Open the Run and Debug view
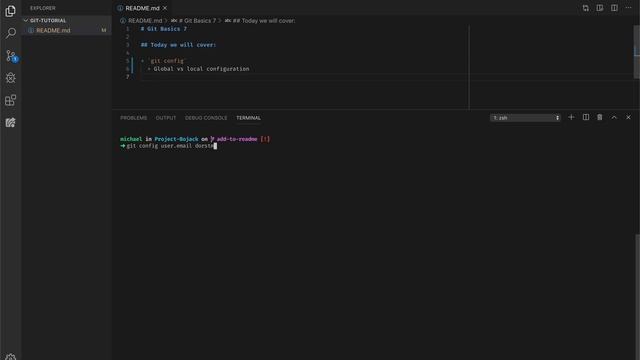This screenshot has height=360, width=640. pyautogui.click(x=11, y=78)
